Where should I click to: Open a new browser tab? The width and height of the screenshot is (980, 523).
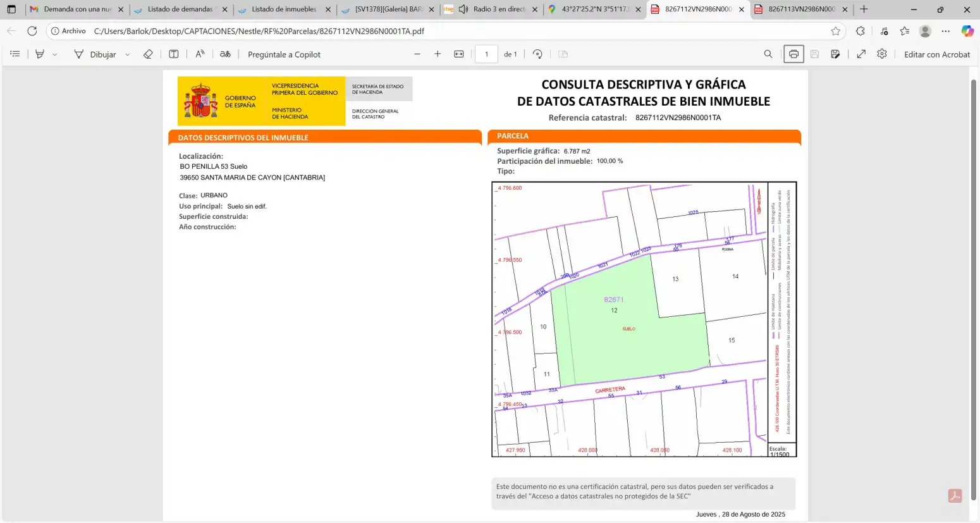point(864,9)
